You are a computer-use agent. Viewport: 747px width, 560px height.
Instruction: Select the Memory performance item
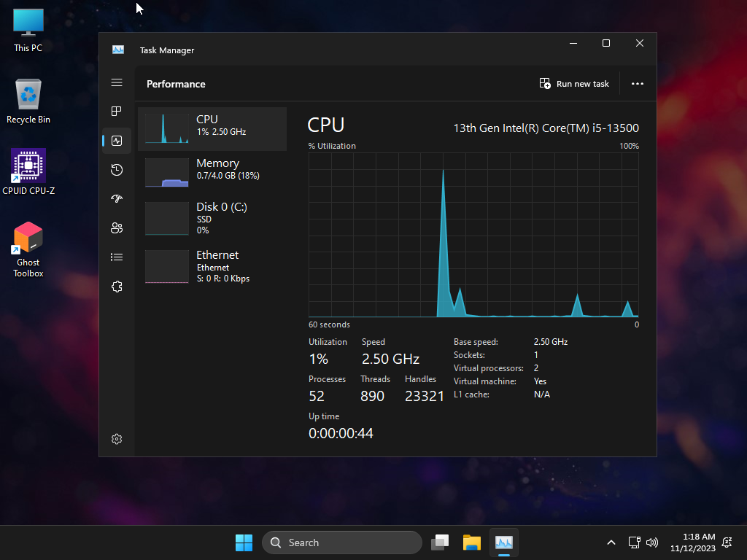tap(212, 173)
